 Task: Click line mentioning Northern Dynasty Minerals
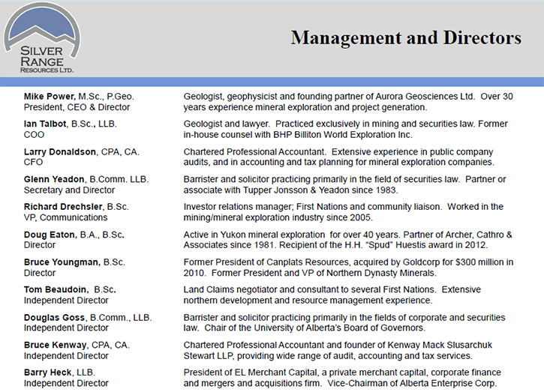coord(310,273)
